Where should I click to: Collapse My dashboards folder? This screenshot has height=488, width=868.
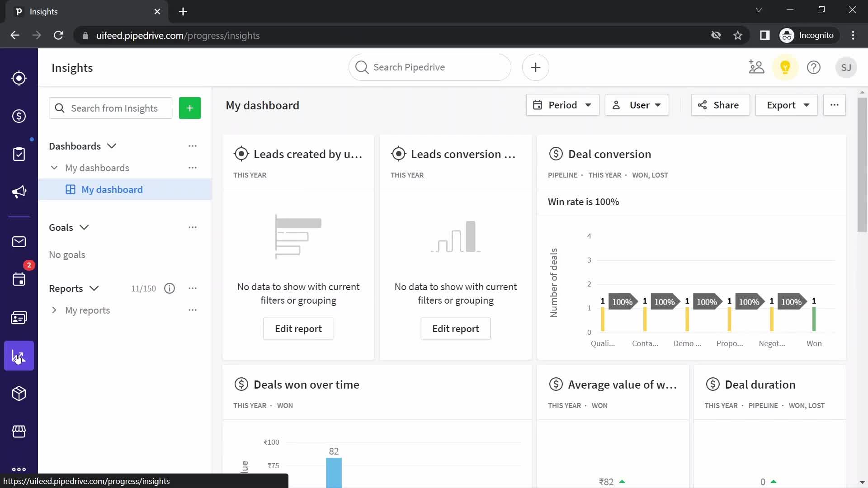coord(54,168)
